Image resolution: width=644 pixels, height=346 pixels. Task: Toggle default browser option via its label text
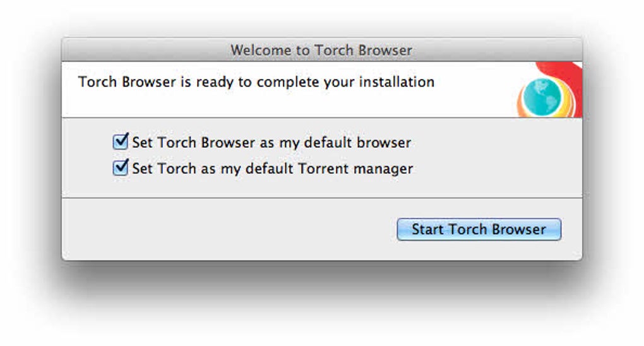pyautogui.click(x=271, y=143)
